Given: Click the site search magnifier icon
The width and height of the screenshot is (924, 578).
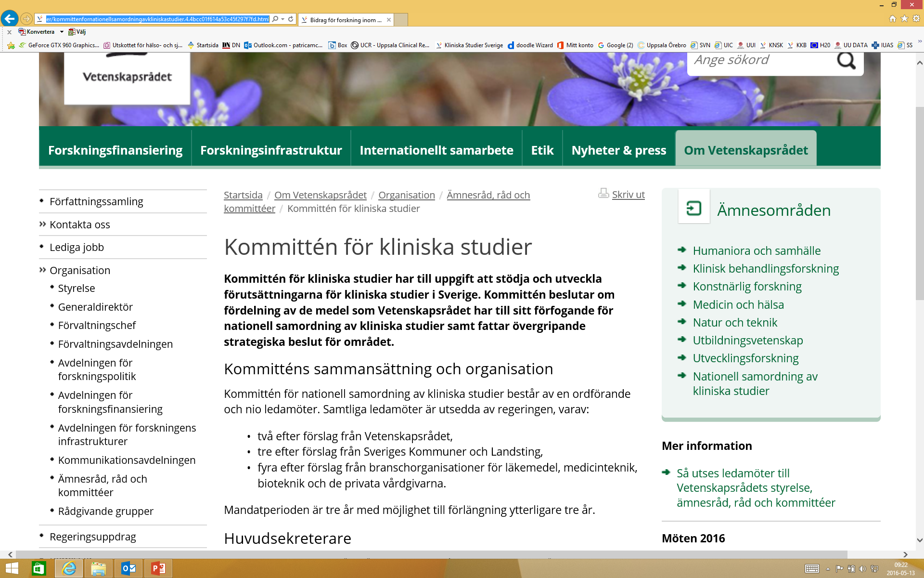Looking at the screenshot, I should point(846,61).
